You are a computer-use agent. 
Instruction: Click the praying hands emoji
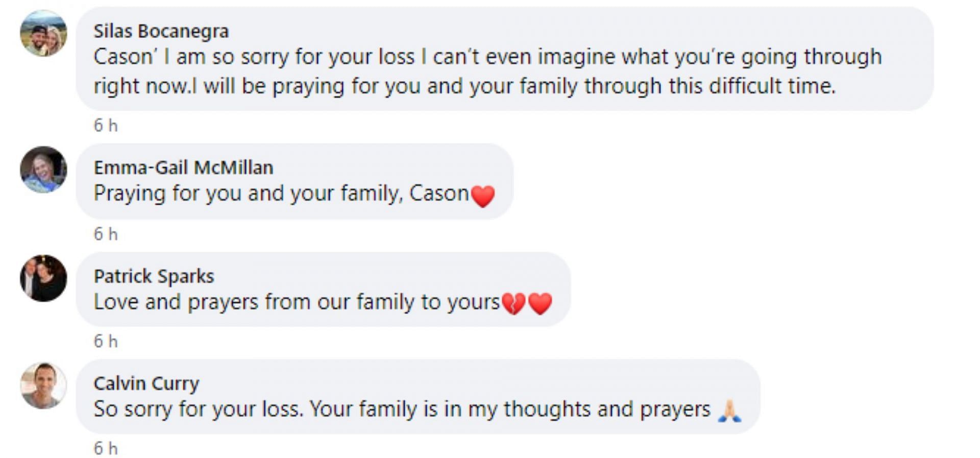coord(729,411)
